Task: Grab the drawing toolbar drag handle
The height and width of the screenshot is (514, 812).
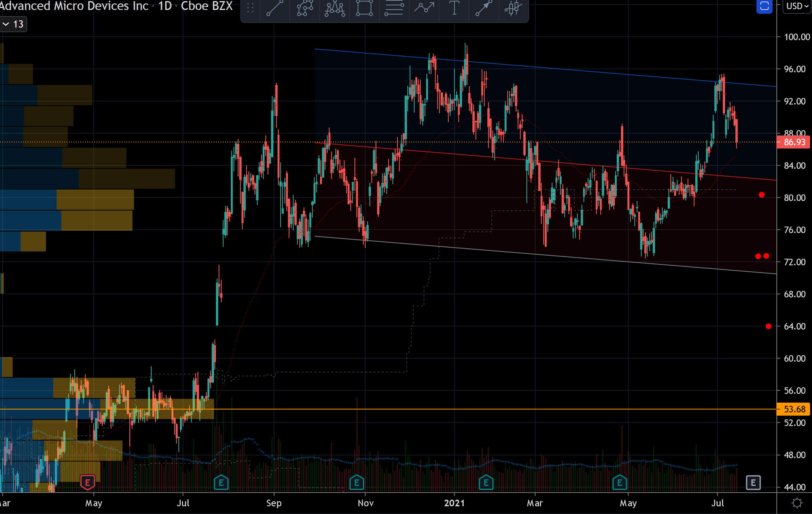Action: coord(250,8)
